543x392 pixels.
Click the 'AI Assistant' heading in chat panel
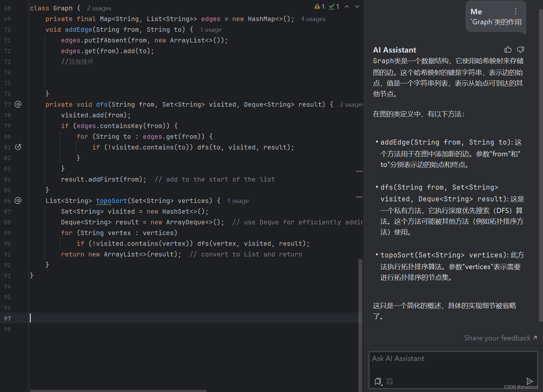394,50
